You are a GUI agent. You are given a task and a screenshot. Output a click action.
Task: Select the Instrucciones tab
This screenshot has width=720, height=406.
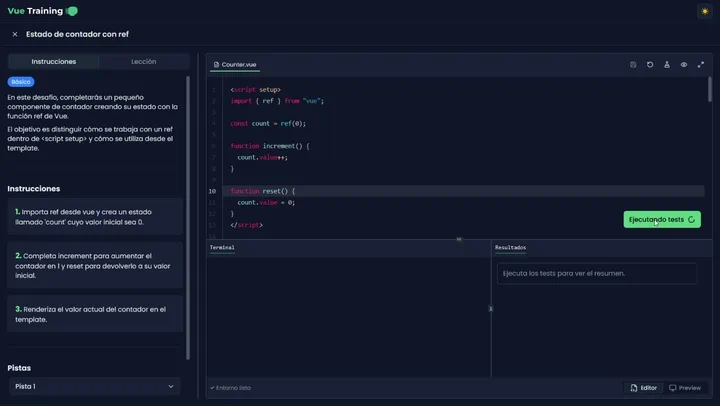(x=54, y=62)
